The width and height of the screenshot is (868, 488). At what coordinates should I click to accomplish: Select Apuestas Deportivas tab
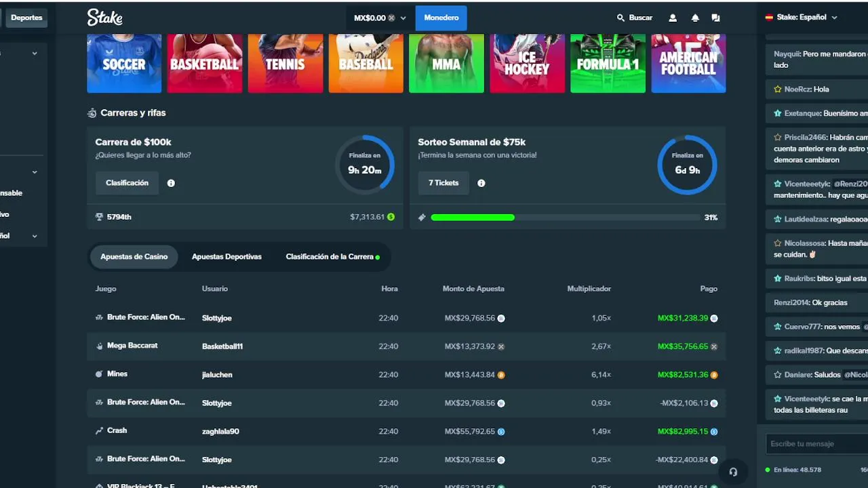226,257
